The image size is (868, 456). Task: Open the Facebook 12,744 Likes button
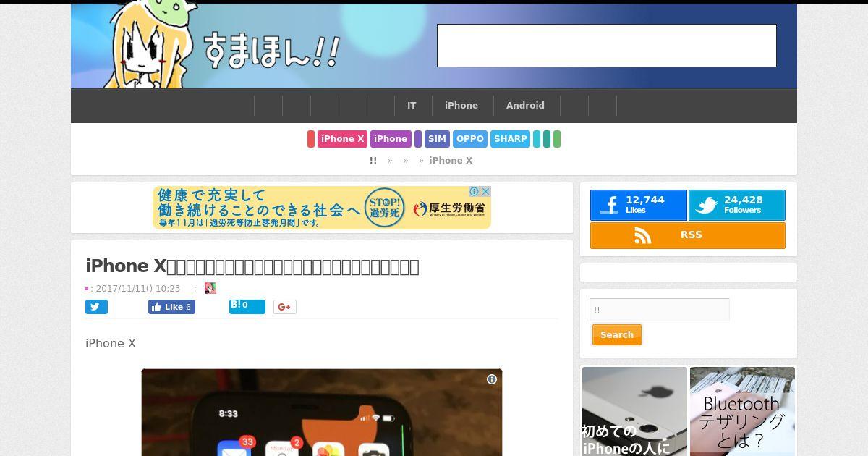pos(638,206)
